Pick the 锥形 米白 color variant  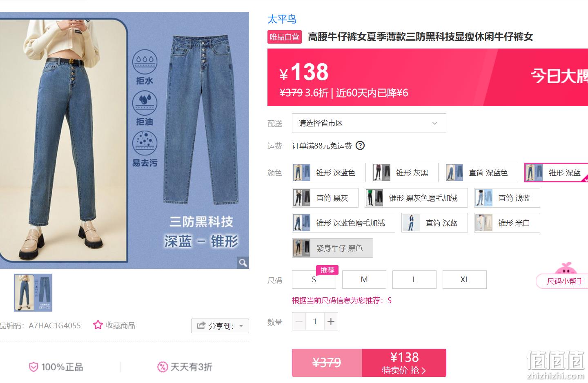coord(507,223)
